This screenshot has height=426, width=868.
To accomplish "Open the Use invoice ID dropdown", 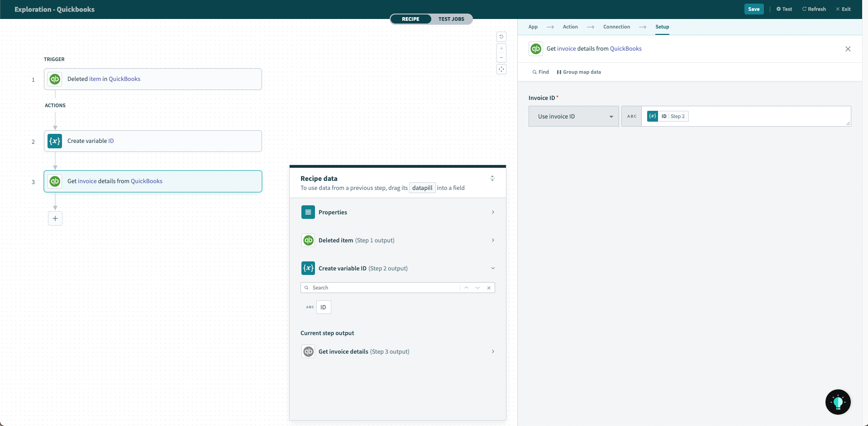I will (x=573, y=117).
